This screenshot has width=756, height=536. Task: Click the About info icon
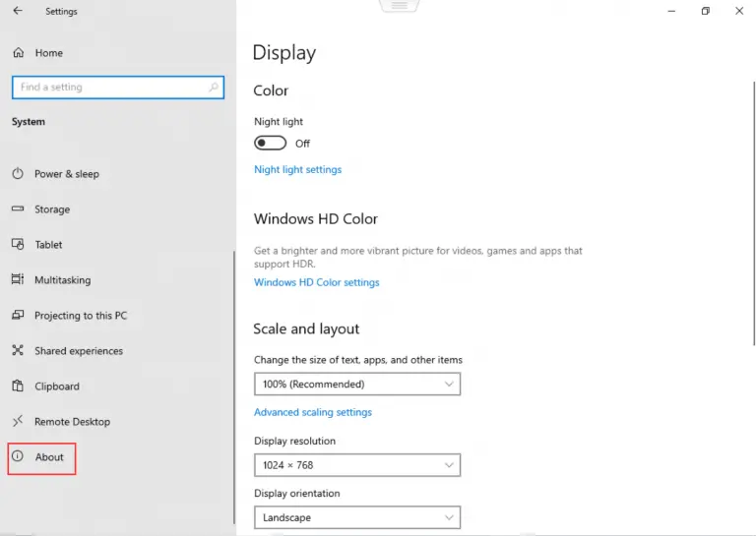tap(18, 456)
